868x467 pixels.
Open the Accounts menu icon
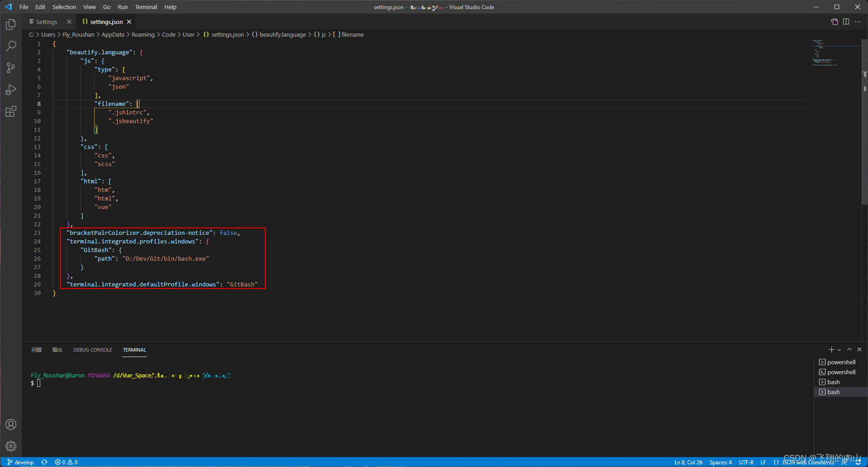[11, 424]
